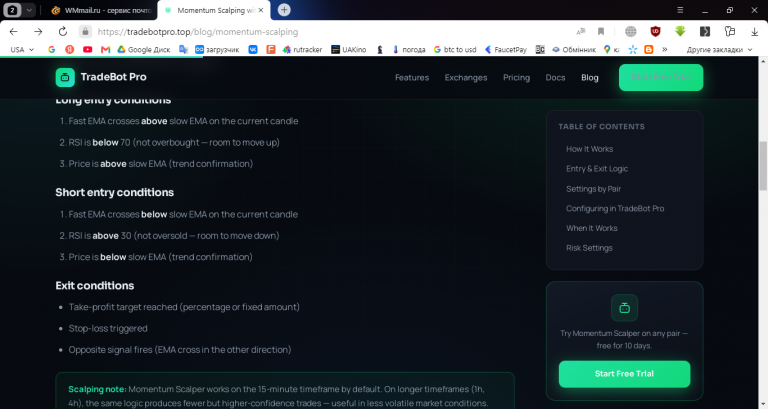768x409 pixels.
Task: Open the Yandex bookmark icon
Action: click(x=70, y=49)
